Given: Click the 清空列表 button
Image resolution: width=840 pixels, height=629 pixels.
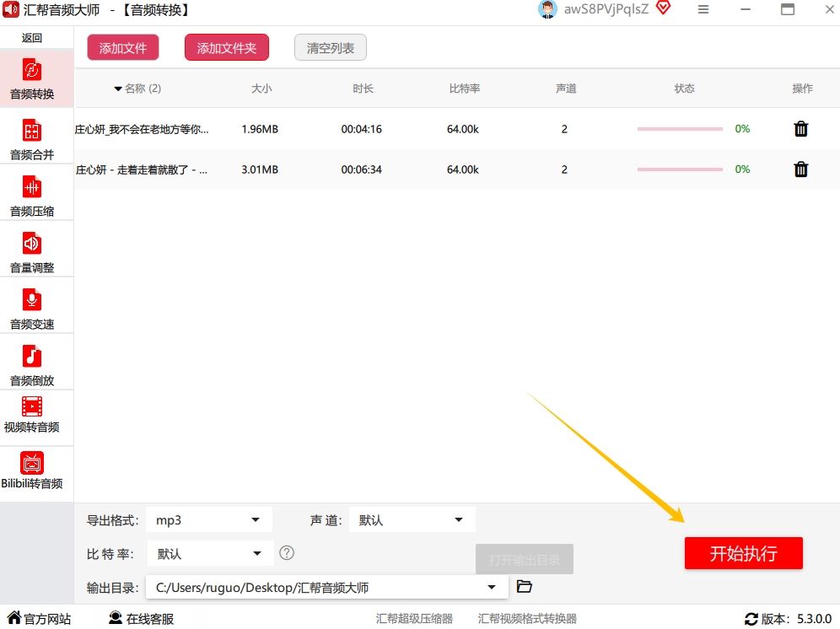Looking at the screenshot, I should [x=331, y=48].
